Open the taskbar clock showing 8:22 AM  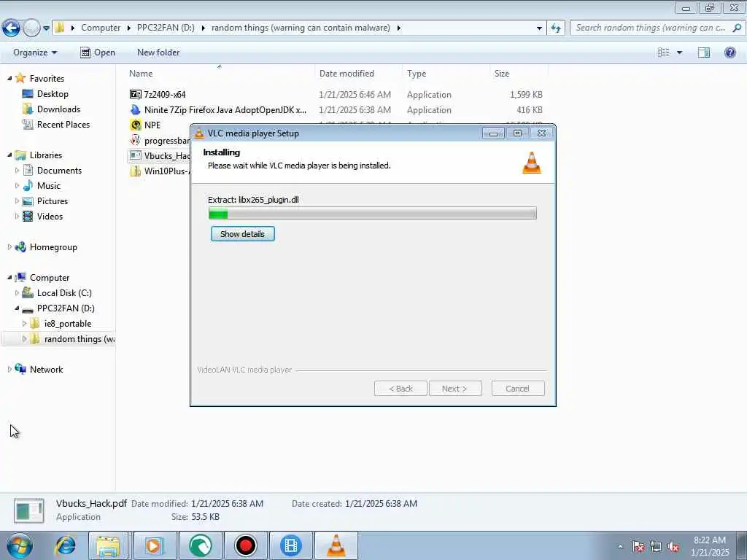click(710, 546)
